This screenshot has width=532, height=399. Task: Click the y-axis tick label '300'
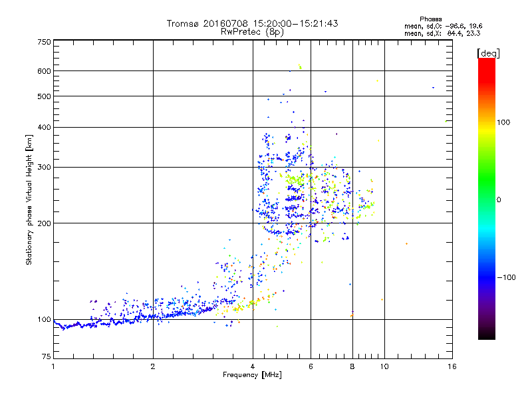tap(44, 168)
